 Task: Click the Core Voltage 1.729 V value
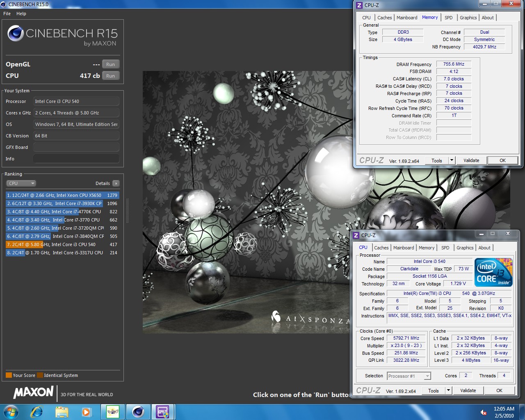coord(458,284)
